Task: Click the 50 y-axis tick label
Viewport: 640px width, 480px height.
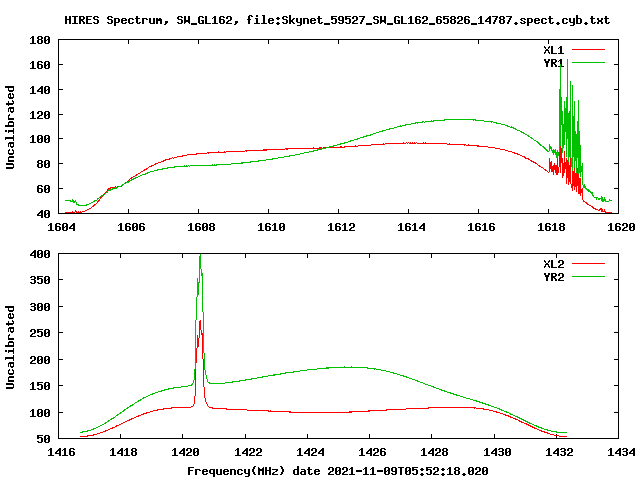Action: pyautogui.click(x=44, y=439)
